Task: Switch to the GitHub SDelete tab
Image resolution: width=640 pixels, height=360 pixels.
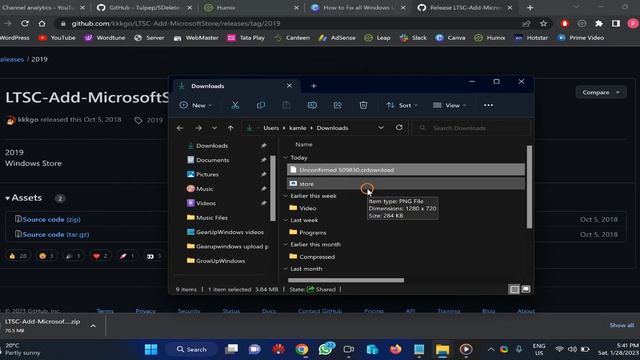Action: tap(143, 8)
